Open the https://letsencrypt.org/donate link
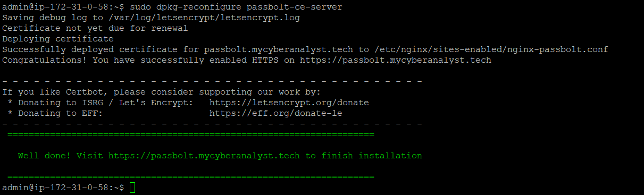The height and width of the screenshot is (195, 644). 289,103
